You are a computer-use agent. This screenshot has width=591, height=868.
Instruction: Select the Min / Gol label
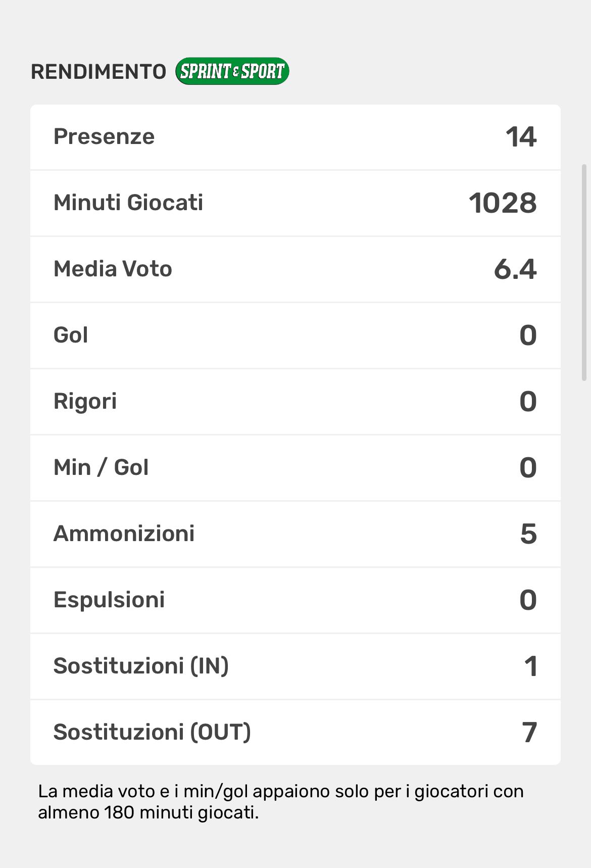(x=101, y=467)
